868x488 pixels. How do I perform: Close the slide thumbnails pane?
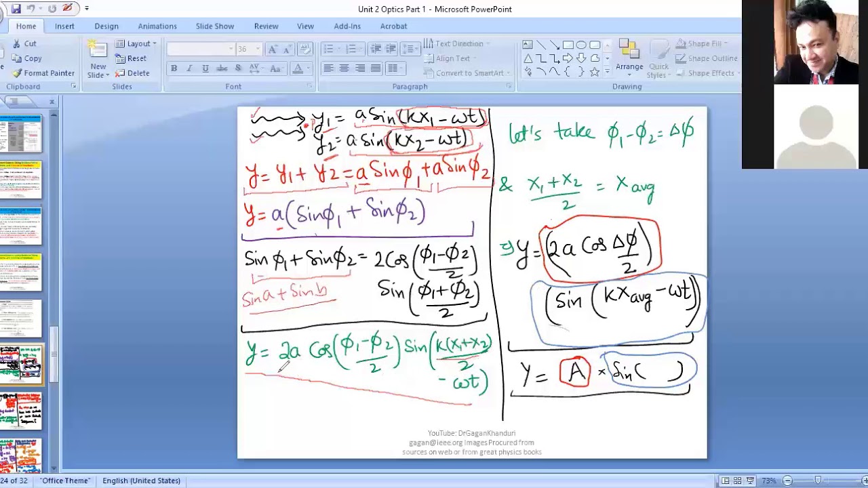(52, 102)
